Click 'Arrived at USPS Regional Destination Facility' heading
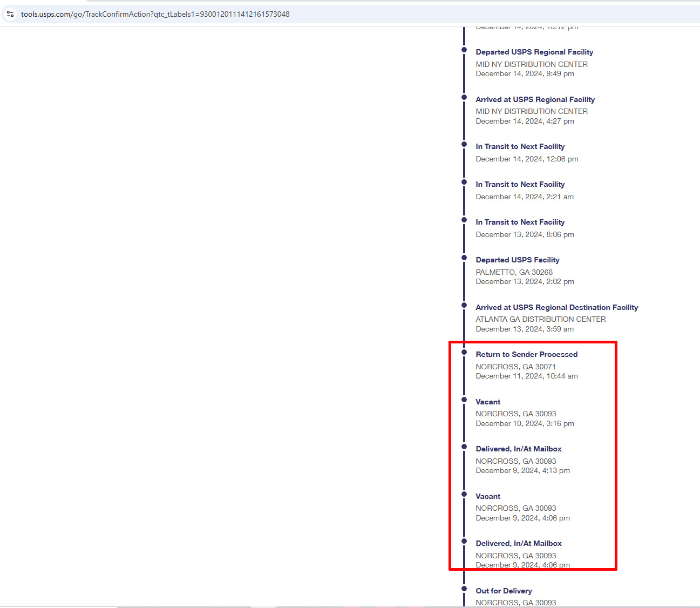 556,307
